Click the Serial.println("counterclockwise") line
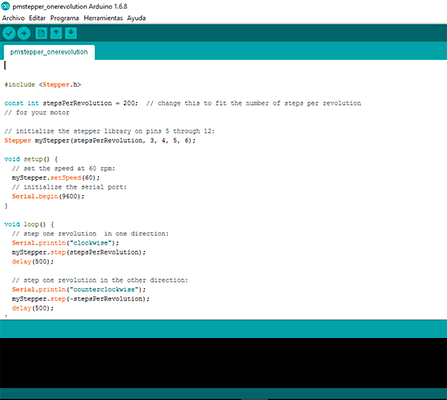This screenshot has width=447, height=400. 79,290
